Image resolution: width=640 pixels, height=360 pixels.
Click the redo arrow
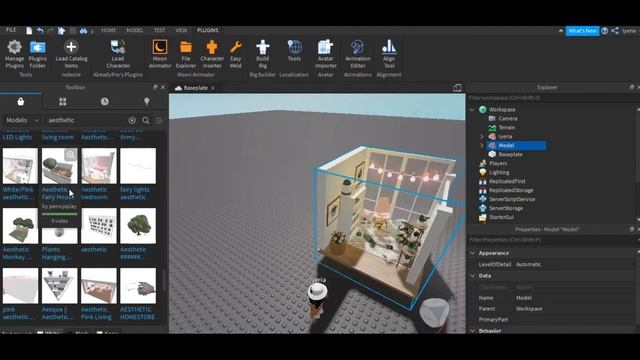[50, 31]
